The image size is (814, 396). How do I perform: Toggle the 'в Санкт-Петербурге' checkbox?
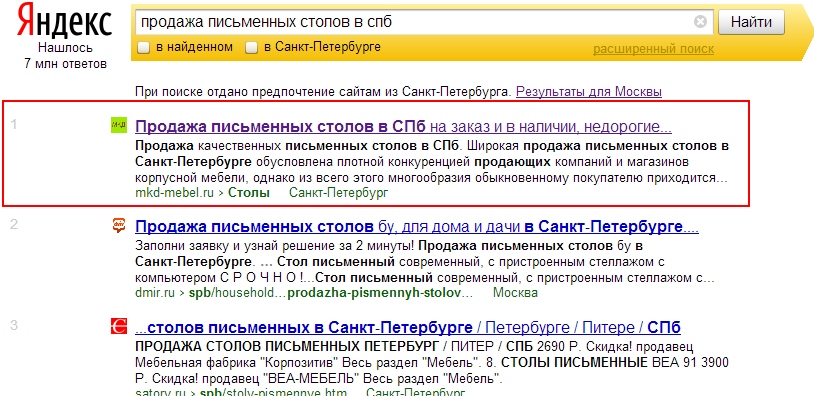[251, 48]
